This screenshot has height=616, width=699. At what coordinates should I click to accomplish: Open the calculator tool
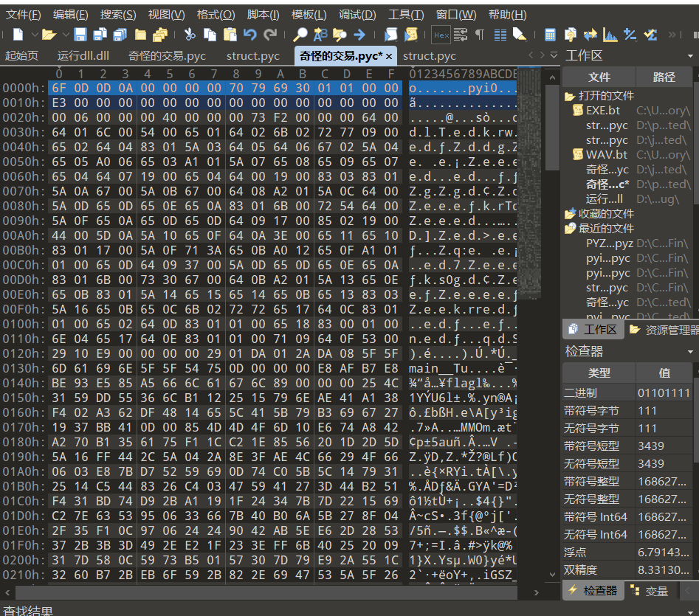tap(550, 34)
